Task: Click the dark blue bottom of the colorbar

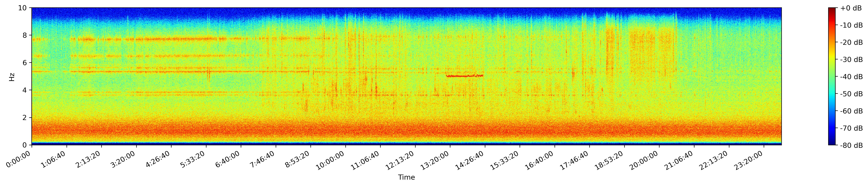Action: pyautogui.click(x=832, y=143)
